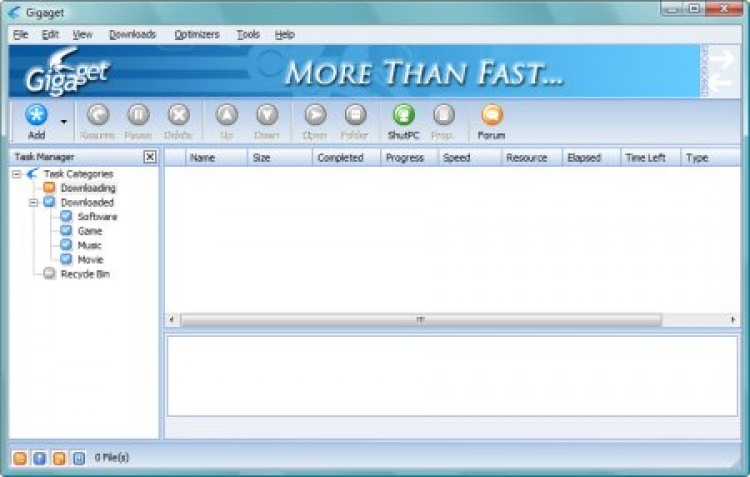
Task: Click the Open toolbar icon
Action: click(x=315, y=115)
